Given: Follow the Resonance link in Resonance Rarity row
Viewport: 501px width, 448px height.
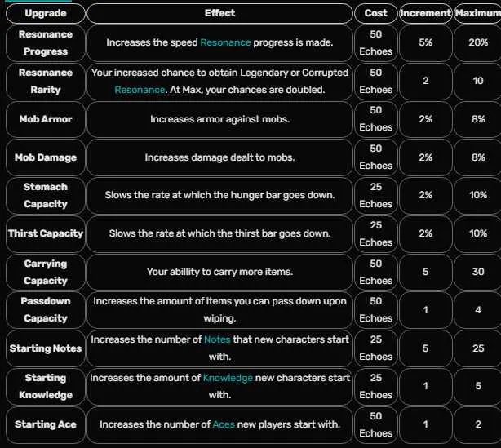Looking at the screenshot, I should pyautogui.click(x=140, y=90).
